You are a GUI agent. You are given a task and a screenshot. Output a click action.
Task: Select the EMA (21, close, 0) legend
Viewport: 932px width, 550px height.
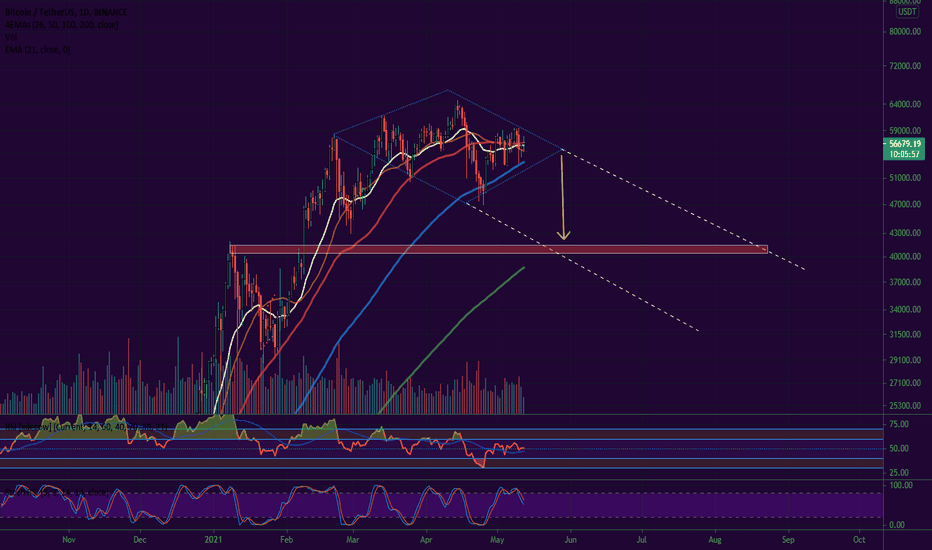point(37,49)
